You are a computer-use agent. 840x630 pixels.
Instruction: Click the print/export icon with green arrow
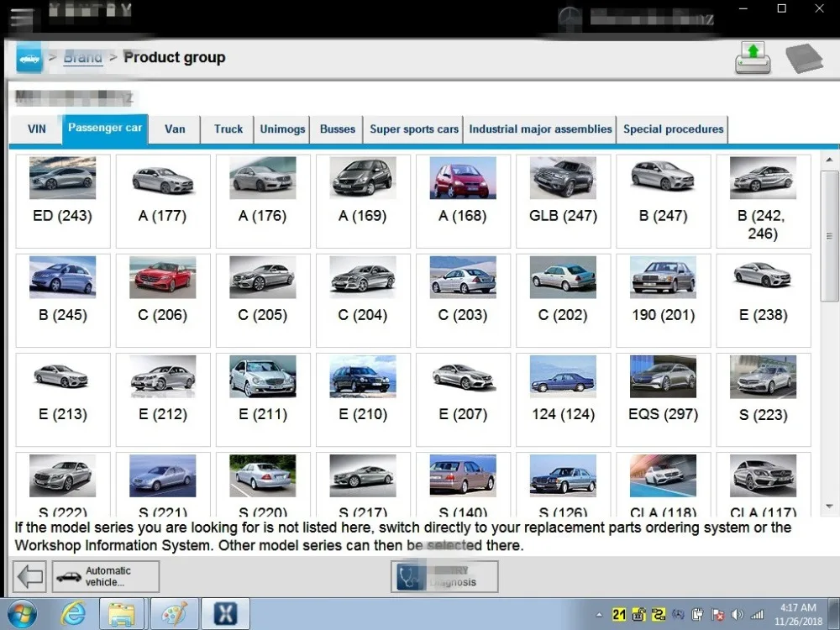tap(753, 58)
